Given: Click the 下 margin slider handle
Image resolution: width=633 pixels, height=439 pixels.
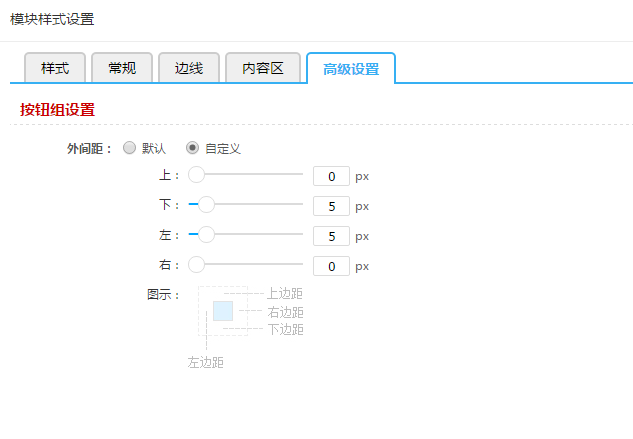Looking at the screenshot, I should 207,205.
